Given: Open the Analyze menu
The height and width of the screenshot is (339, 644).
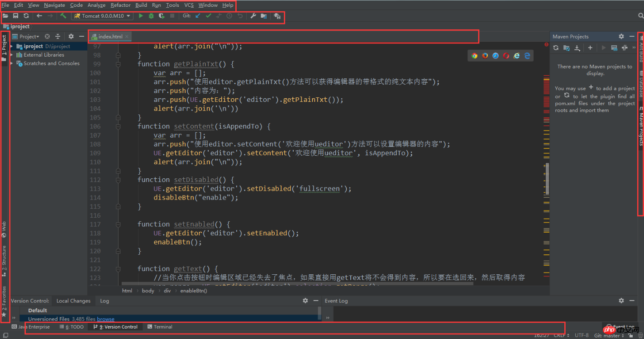Looking at the screenshot, I should [96, 5].
